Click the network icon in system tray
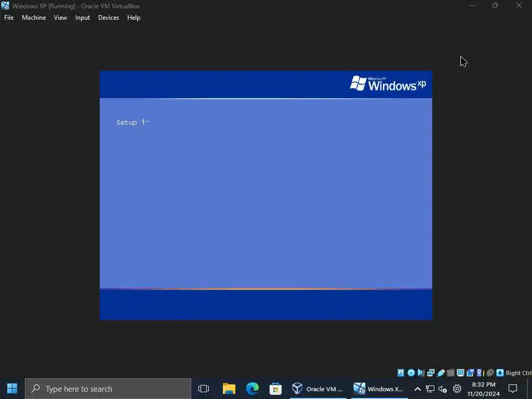Screen dimensions: 532x399 click(430, 389)
